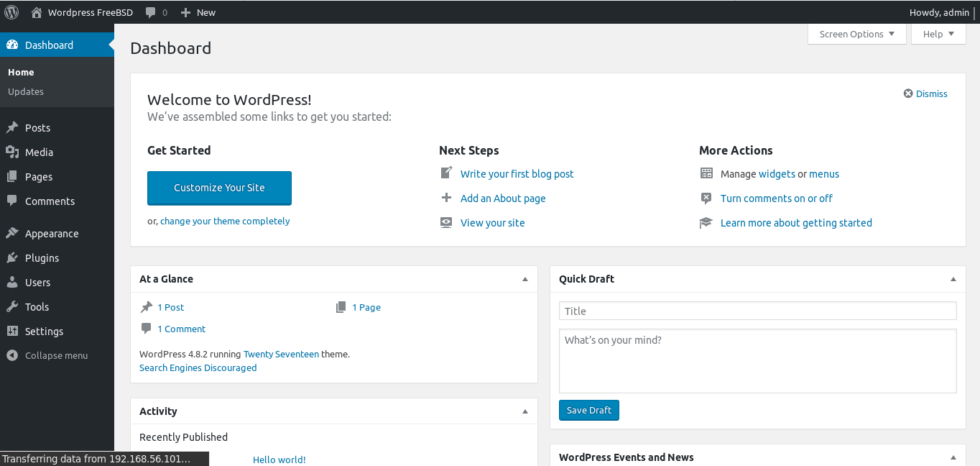Viewport: 980px width, 466px height.
Task: Click the Dashboard gauge icon in sidebar
Action: coord(12,45)
